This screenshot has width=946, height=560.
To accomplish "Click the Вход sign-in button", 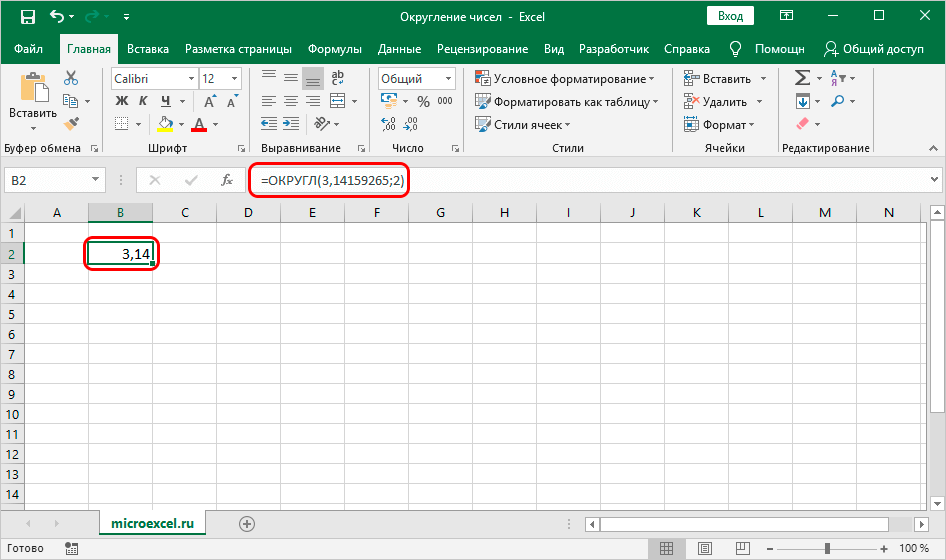I will pyautogui.click(x=730, y=17).
